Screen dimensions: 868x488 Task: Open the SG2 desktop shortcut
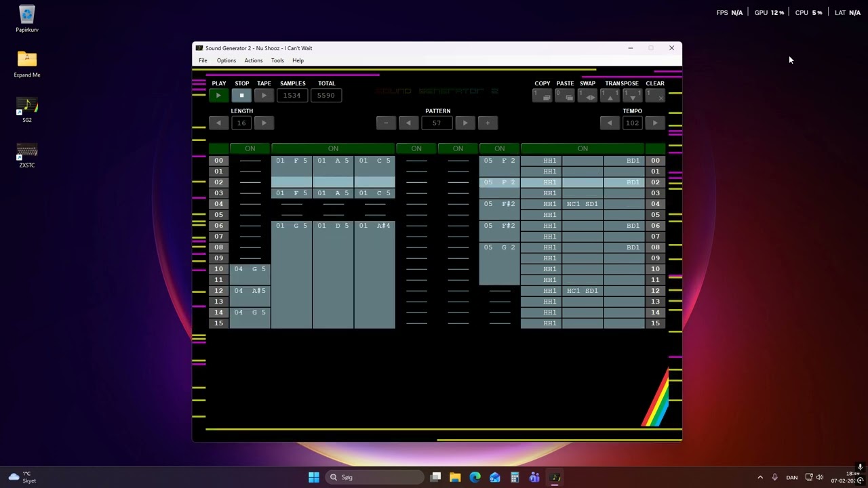pos(27,109)
